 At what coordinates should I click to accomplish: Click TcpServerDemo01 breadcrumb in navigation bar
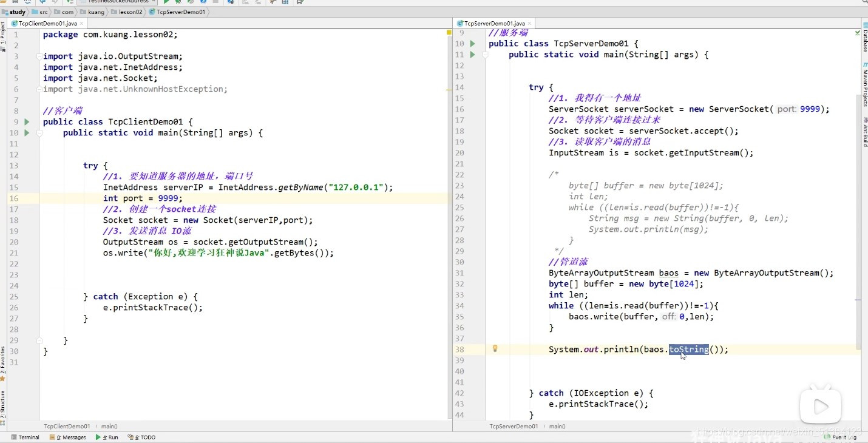coord(177,12)
